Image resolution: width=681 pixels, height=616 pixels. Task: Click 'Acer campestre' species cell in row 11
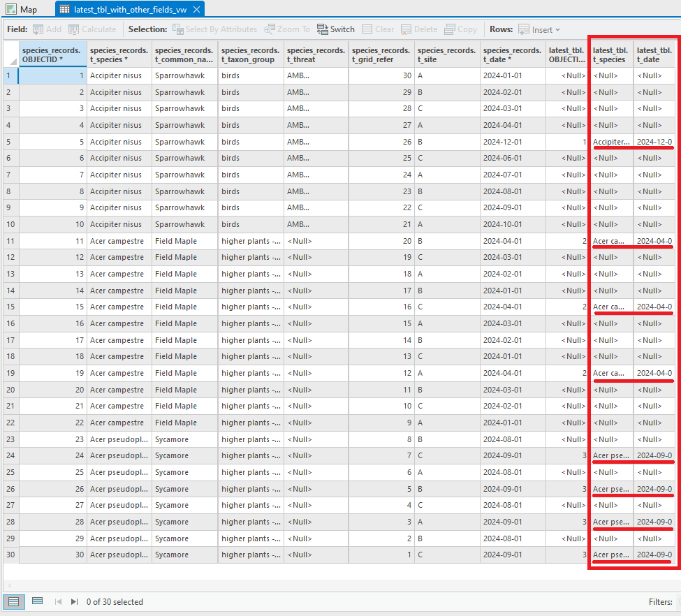tap(119, 241)
